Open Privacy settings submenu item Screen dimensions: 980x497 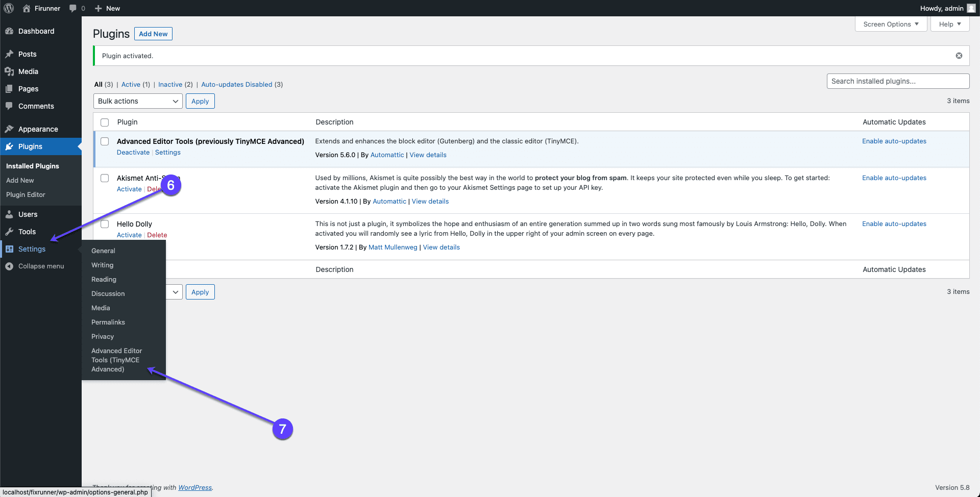[103, 336]
